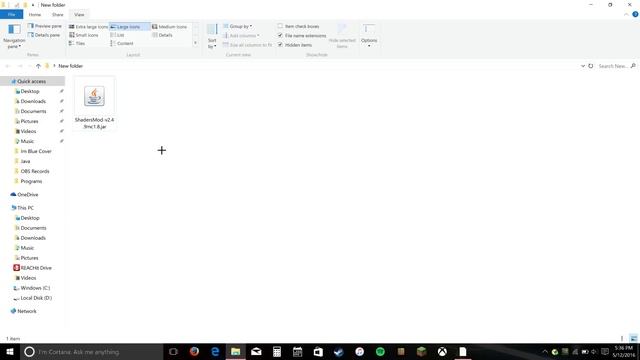Open Local Disk (D:) drive
This screenshot has width=640, height=360.
pos(36,298)
